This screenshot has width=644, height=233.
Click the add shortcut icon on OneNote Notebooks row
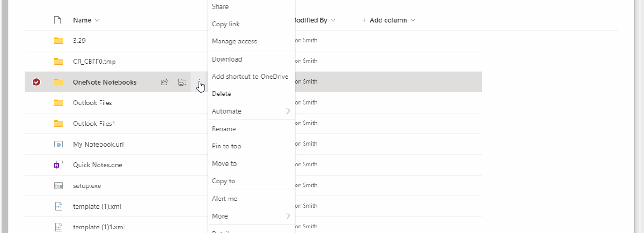click(182, 82)
